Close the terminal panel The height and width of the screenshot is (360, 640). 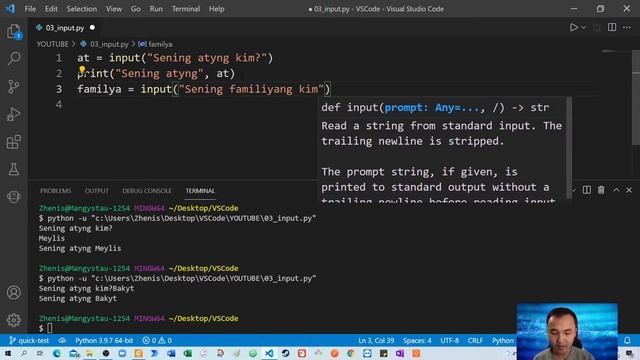click(629, 190)
